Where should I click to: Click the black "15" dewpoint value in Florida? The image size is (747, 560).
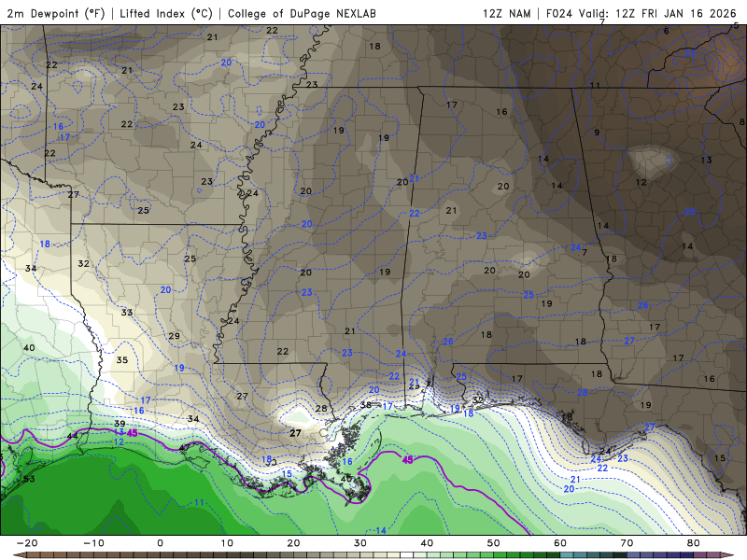pos(720,457)
